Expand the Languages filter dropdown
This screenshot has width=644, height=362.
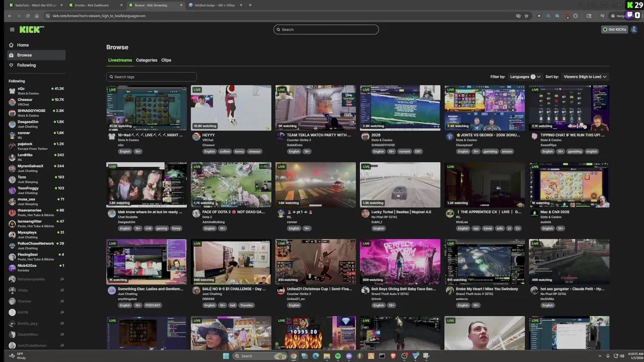525,77
